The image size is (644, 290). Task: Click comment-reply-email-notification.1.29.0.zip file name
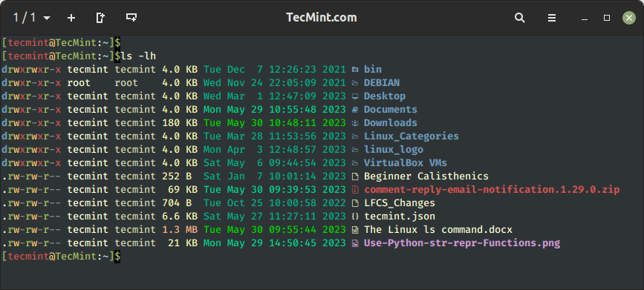(492, 190)
